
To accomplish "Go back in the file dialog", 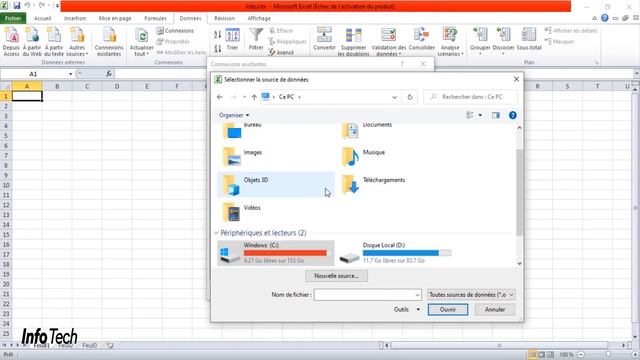I will [x=220, y=97].
